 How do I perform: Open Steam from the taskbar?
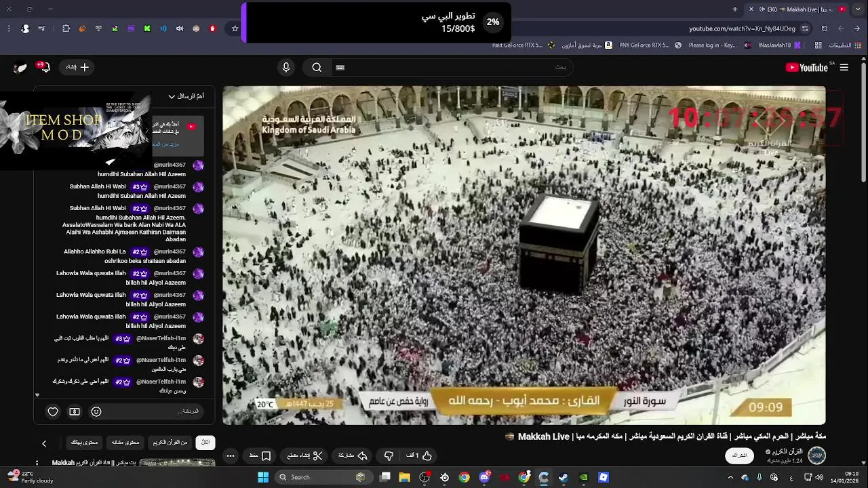(x=564, y=477)
